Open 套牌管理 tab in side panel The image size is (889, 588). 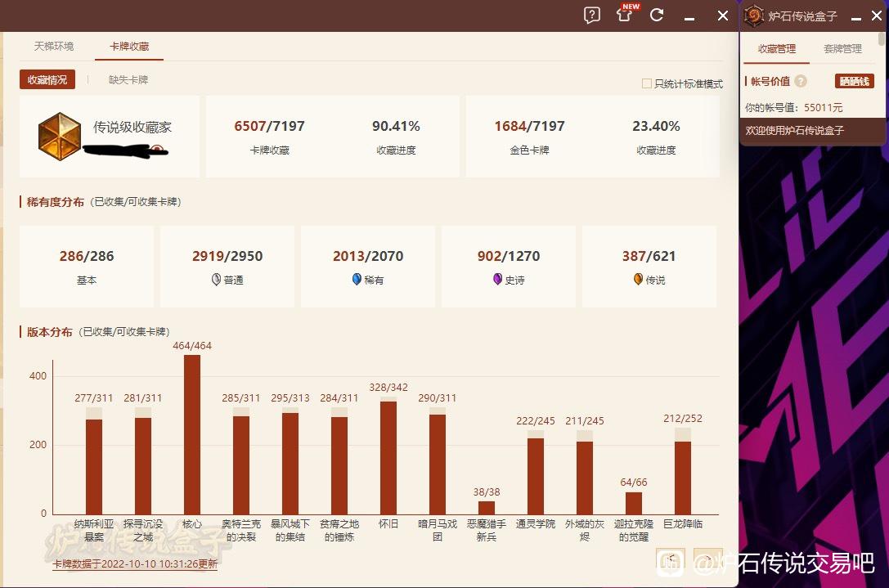(842, 49)
